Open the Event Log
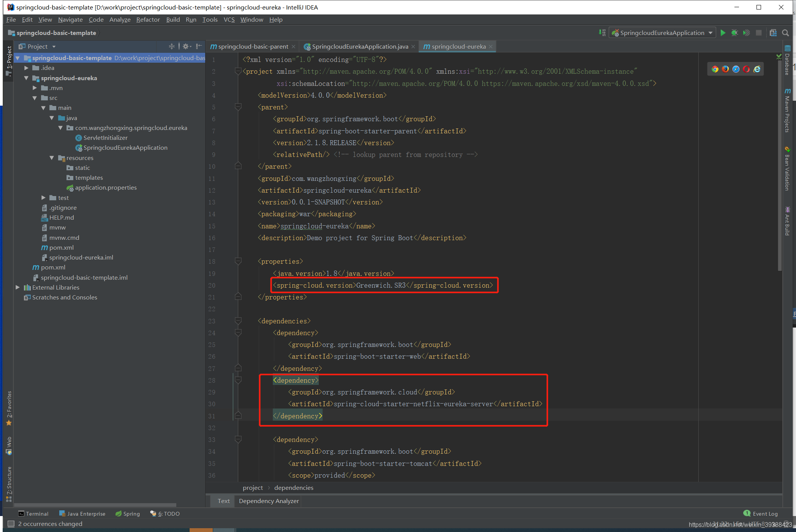The height and width of the screenshot is (532, 796). [x=761, y=514]
